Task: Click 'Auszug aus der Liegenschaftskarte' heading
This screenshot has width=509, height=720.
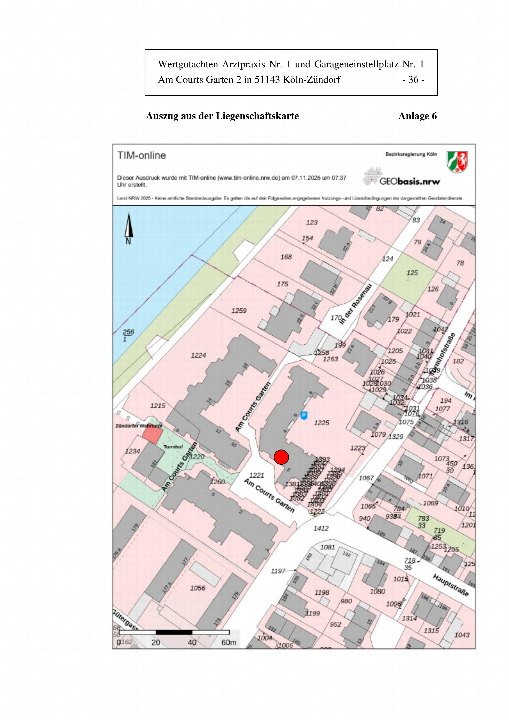Action: tap(222, 116)
